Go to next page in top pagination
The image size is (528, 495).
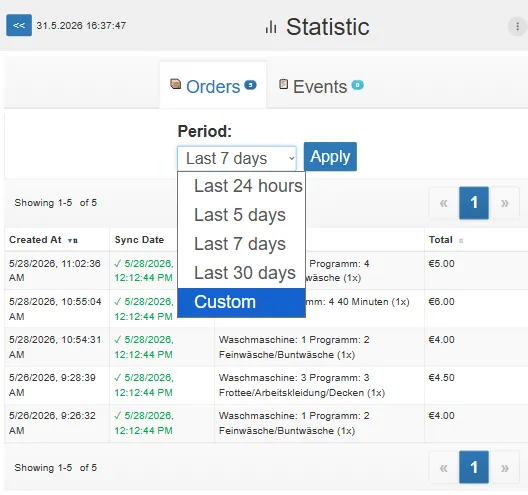[x=504, y=203]
